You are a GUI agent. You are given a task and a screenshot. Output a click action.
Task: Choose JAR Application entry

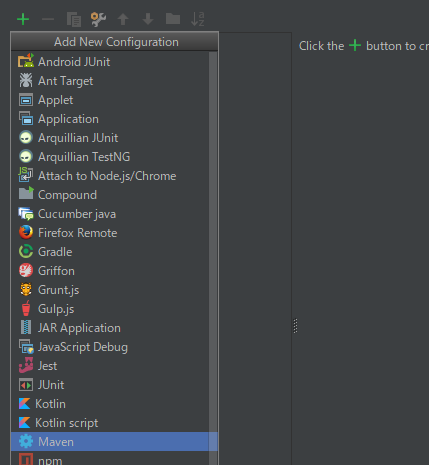(x=110, y=328)
